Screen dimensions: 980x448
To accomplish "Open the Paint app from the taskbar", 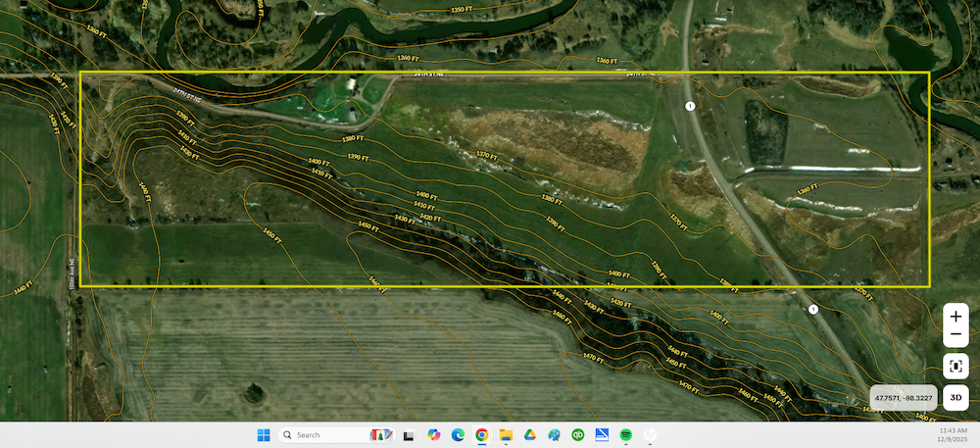I will coord(554,435).
